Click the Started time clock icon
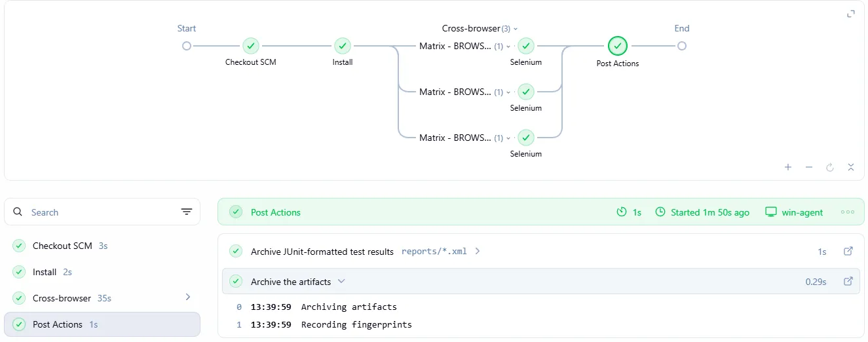 [x=660, y=212]
